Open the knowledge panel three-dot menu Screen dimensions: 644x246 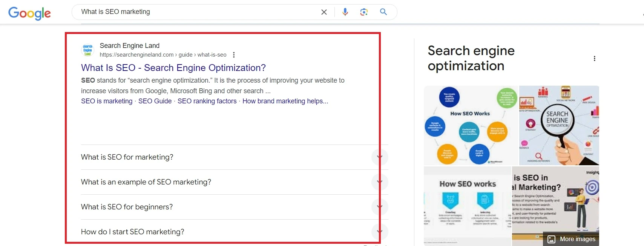[x=595, y=58]
